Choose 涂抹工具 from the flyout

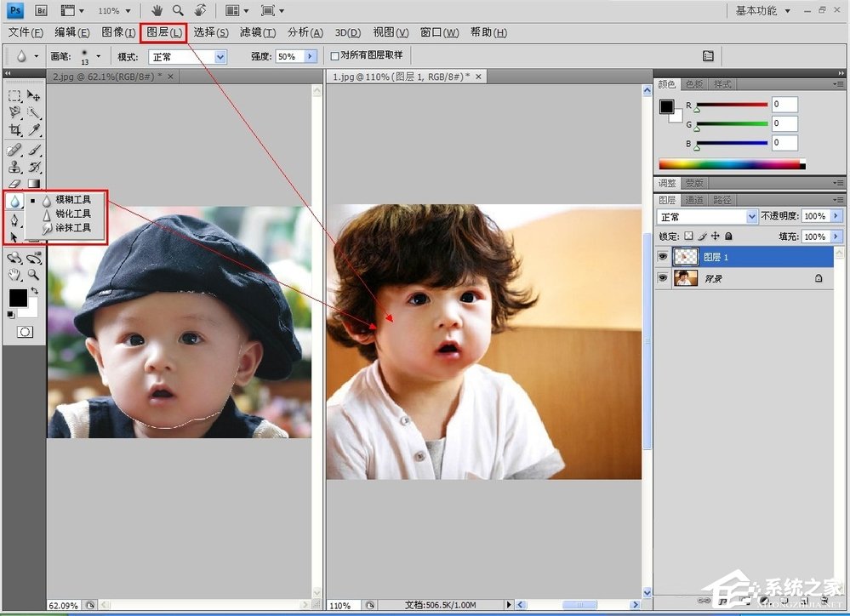point(73,228)
